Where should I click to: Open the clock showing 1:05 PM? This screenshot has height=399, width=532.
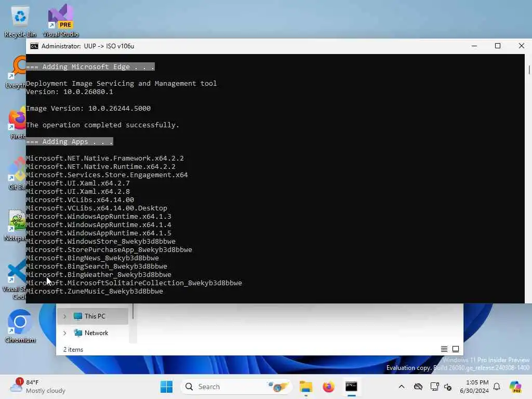(x=474, y=387)
